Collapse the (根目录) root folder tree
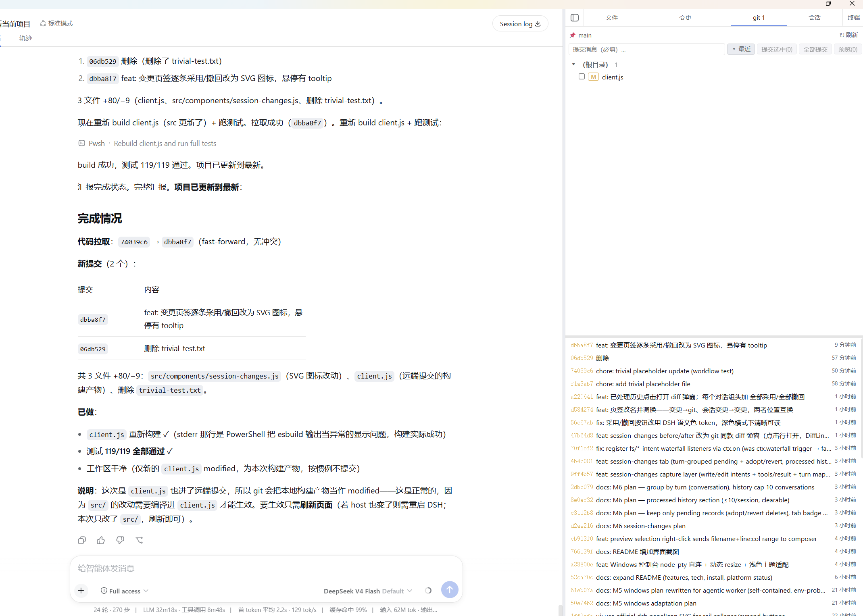Screen dimensions: 863x616 point(573,65)
